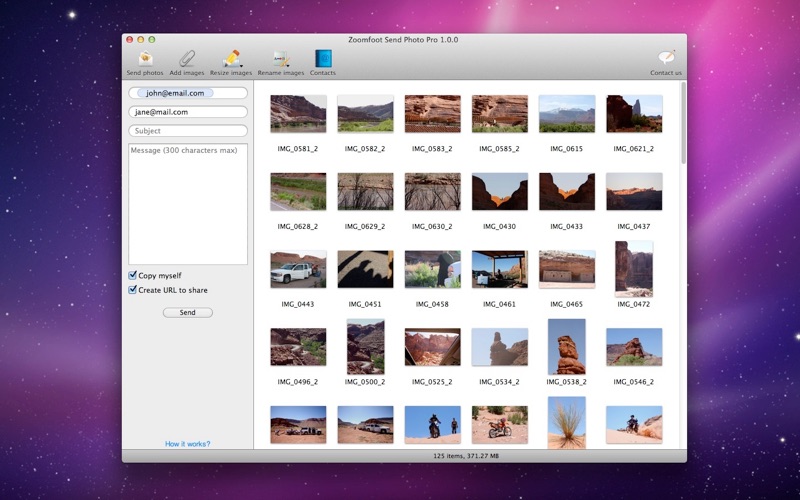800x500 pixels.
Task: Select the IMG_0443 white truck photo
Action: tap(298, 269)
